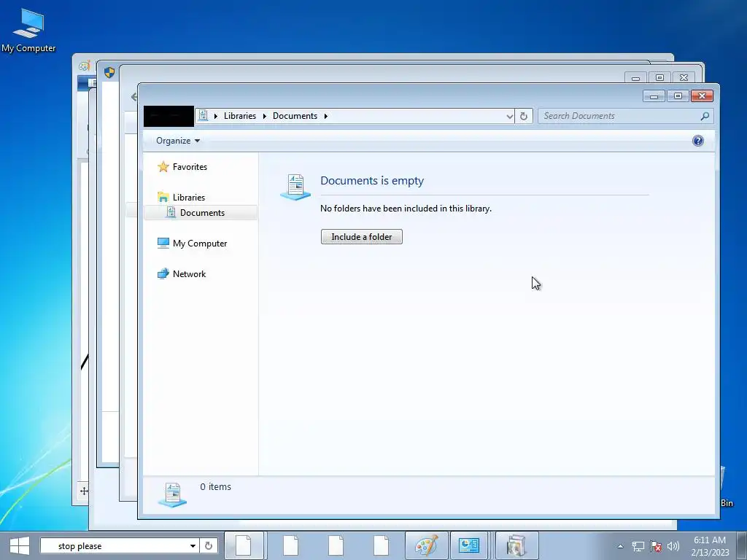The width and height of the screenshot is (747, 560).
Task: Click the help question mark icon
Action: 697,141
